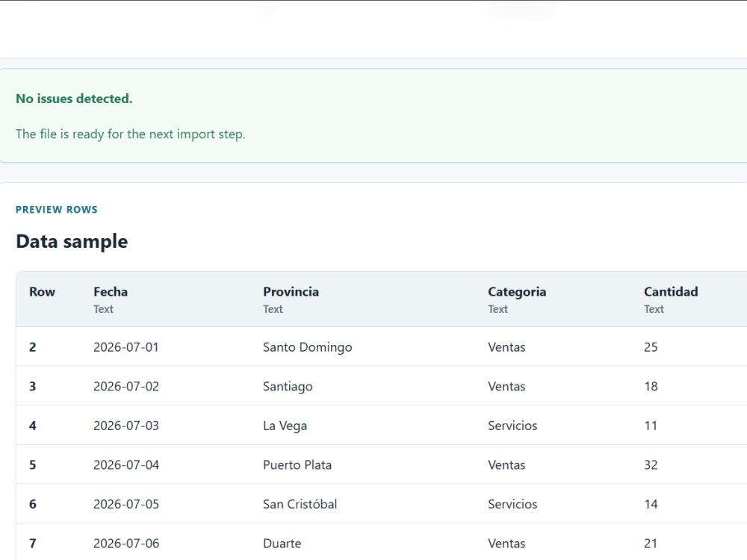Select the quantity cell '18'
The image size is (747, 560).
click(651, 386)
